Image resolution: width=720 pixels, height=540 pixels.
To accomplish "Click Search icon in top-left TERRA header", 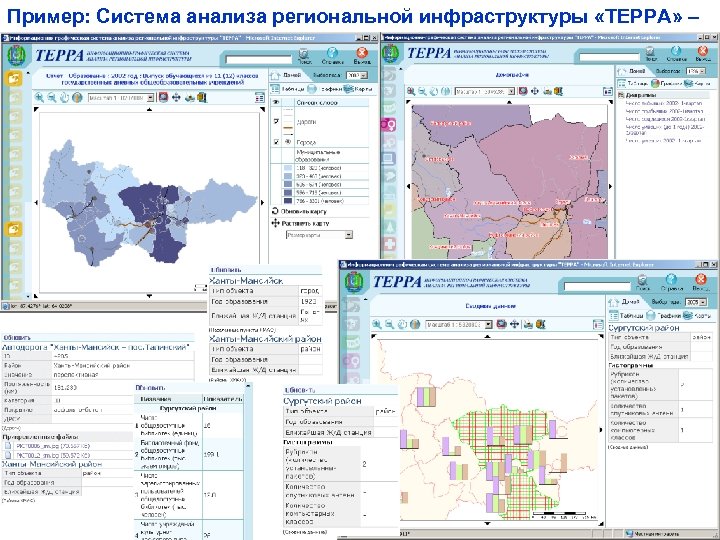I will click(x=304, y=54).
